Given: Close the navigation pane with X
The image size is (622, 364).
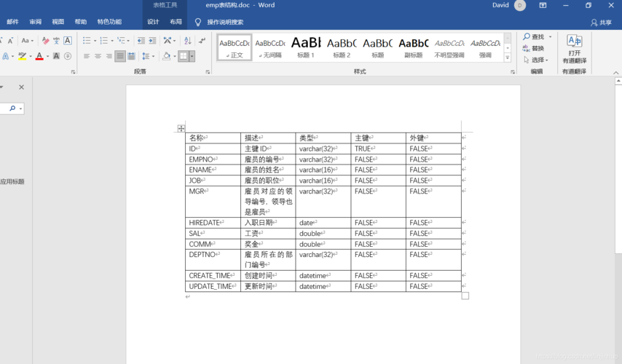Looking at the screenshot, I should point(21,87).
